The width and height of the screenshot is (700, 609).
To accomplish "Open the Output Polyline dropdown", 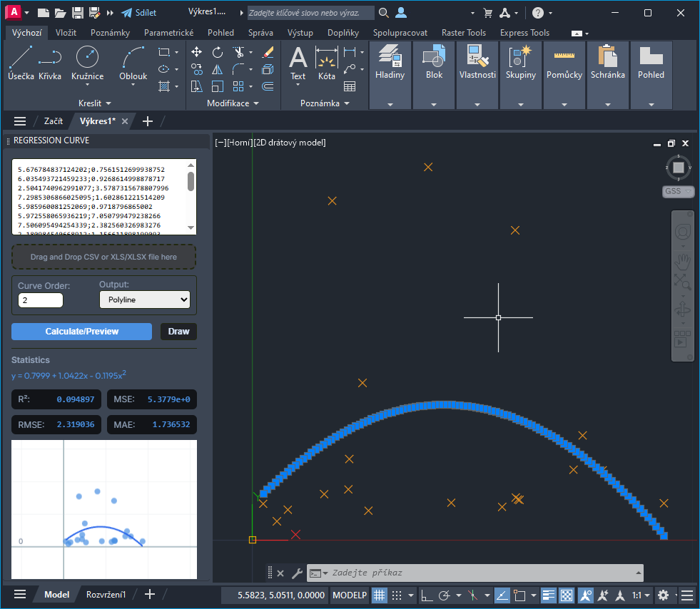I will (x=145, y=300).
